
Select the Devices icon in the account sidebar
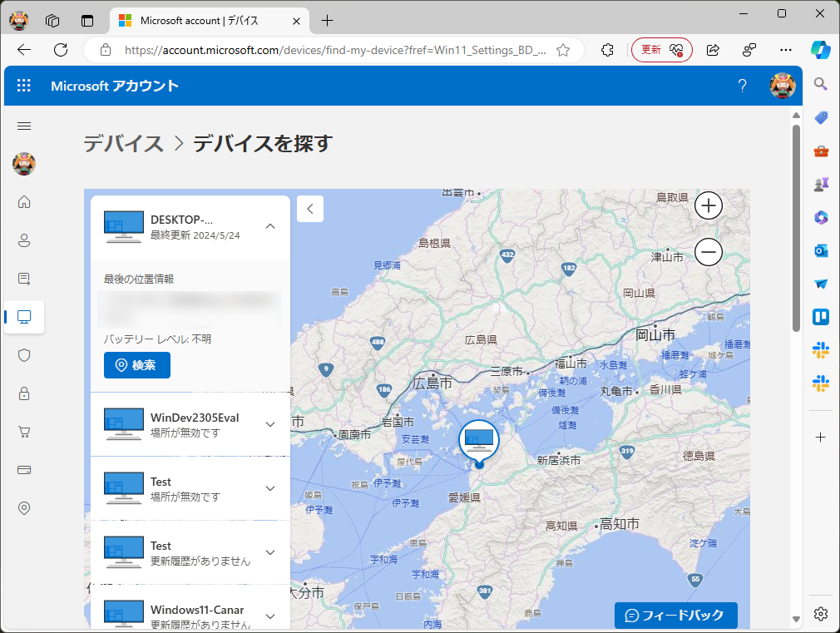tap(24, 317)
